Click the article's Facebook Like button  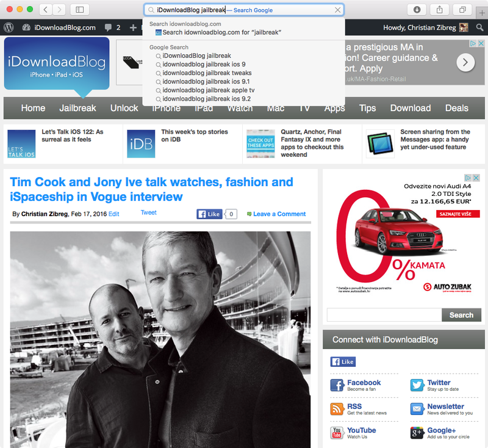click(x=209, y=214)
